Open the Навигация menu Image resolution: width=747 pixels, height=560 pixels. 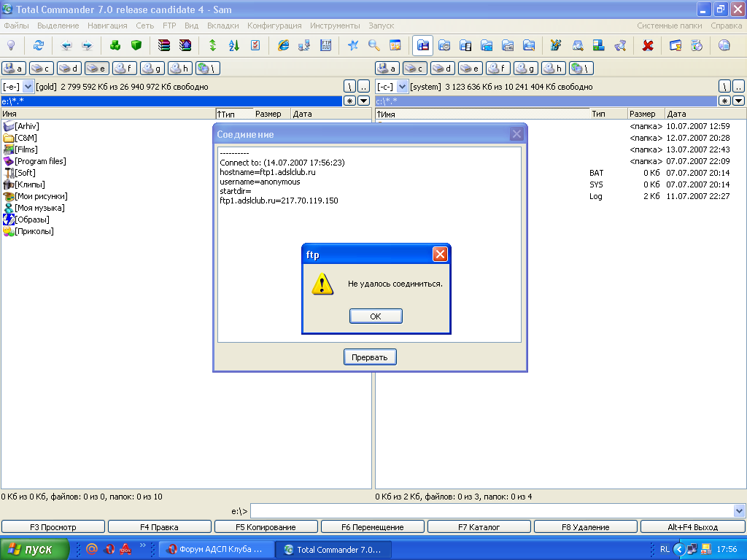click(x=107, y=26)
